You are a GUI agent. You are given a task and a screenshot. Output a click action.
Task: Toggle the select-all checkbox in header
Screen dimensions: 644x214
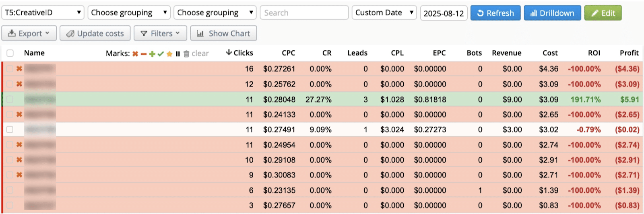click(10, 53)
